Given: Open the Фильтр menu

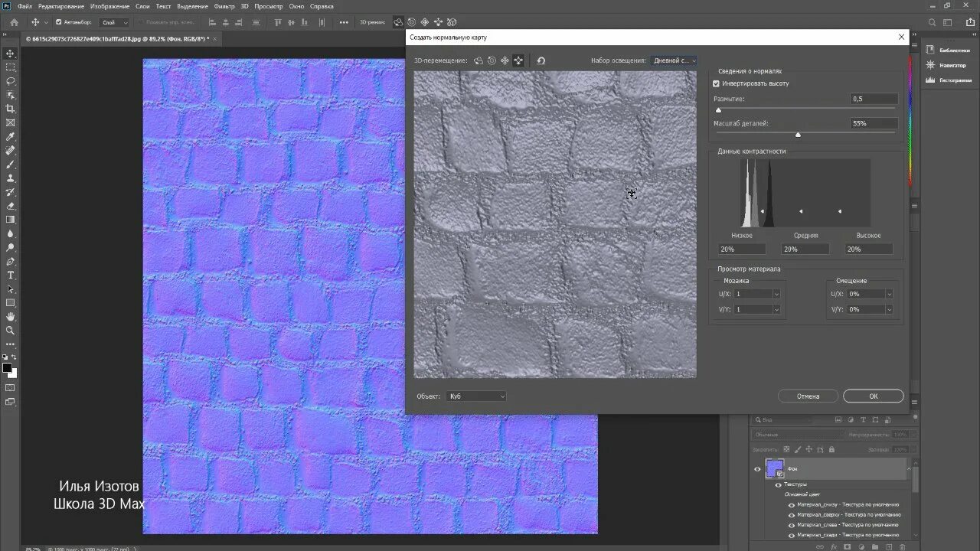Looking at the screenshot, I should [x=224, y=6].
